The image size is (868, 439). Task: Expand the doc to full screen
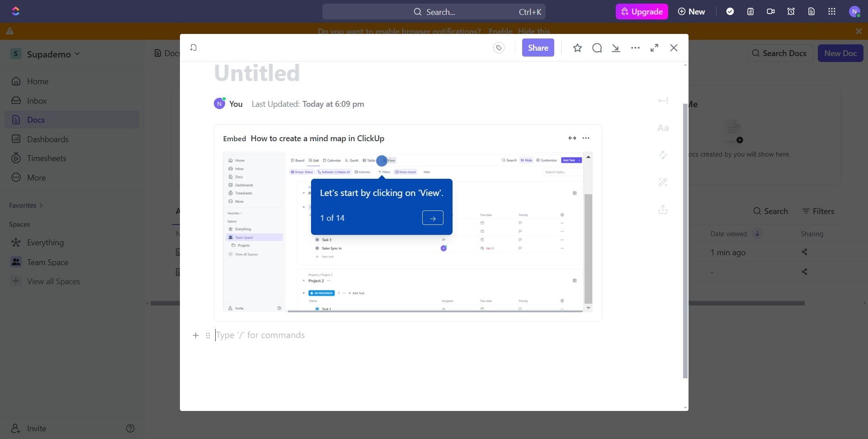pyautogui.click(x=654, y=48)
